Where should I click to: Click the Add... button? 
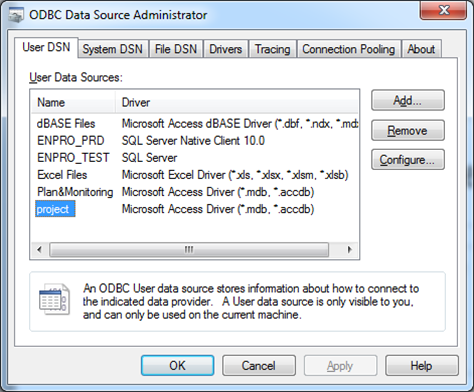[408, 100]
